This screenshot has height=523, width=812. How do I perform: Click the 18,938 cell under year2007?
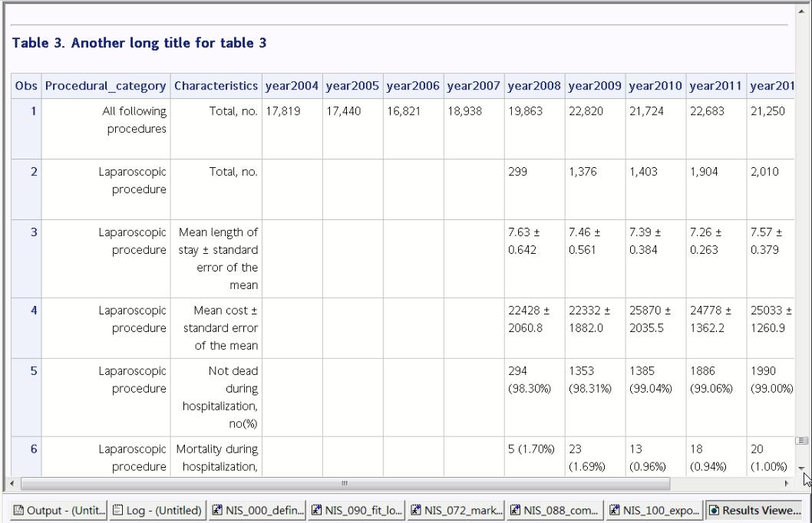pos(474,128)
